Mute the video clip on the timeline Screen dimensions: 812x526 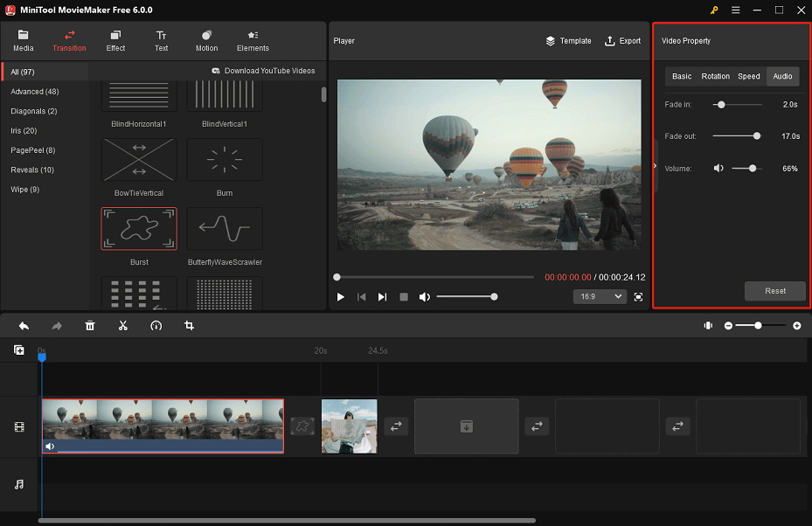click(50, 446)
